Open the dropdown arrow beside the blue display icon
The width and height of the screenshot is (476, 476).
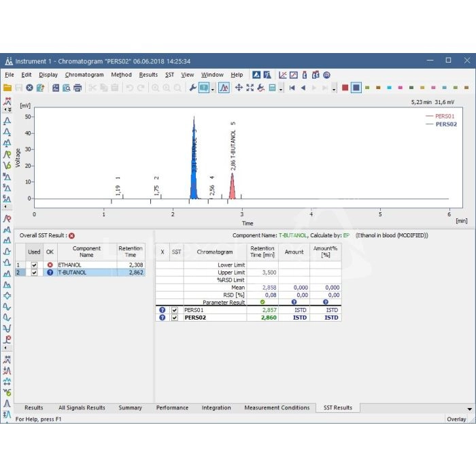(213, 88)
